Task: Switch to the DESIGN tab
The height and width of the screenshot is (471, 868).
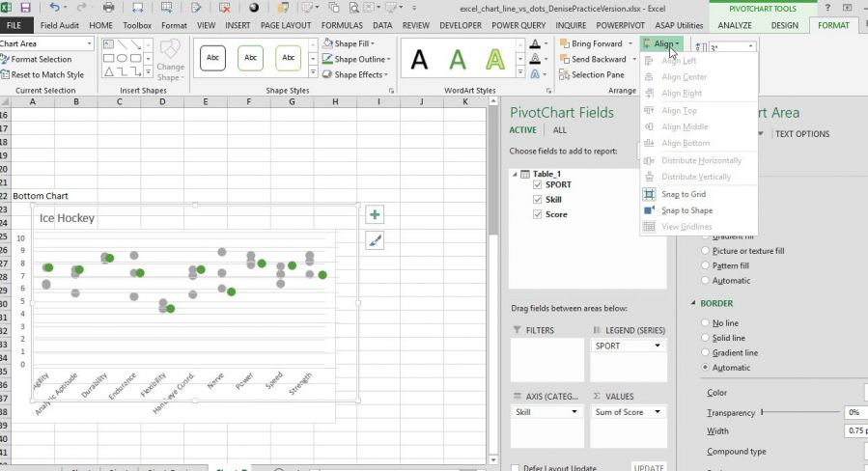Action: (784, 25)
